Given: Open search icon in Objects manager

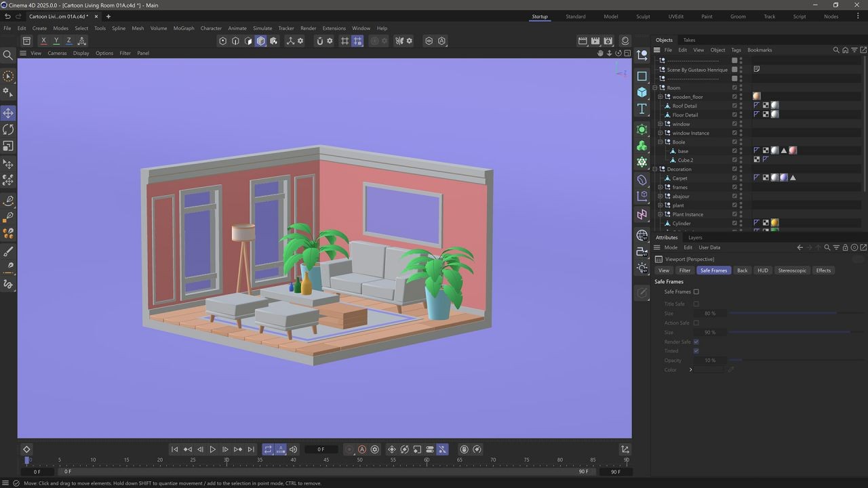Looking at the screenshot, I should [836, 50].
